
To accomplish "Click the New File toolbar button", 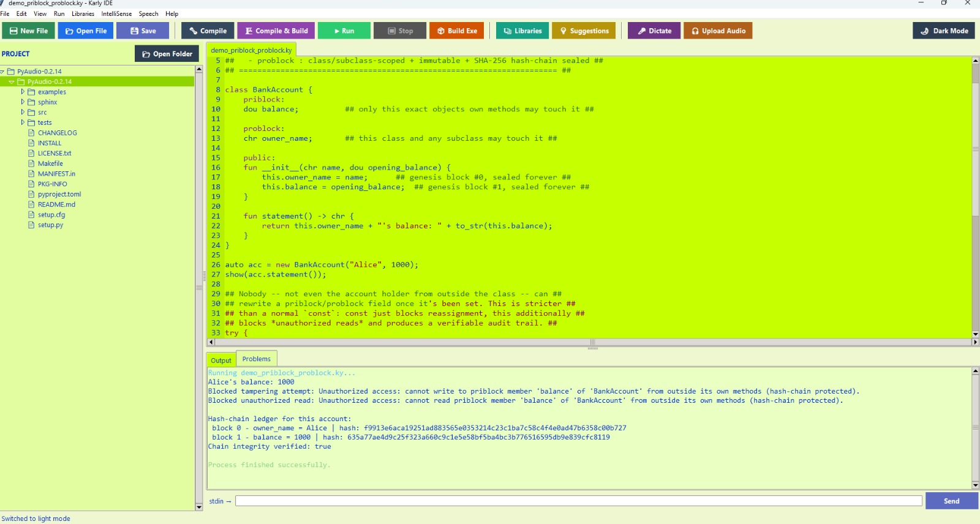I will pos(28,31).
